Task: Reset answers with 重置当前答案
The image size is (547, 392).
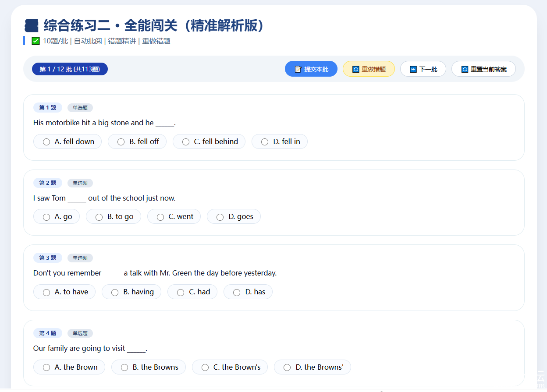Action: 483,69
